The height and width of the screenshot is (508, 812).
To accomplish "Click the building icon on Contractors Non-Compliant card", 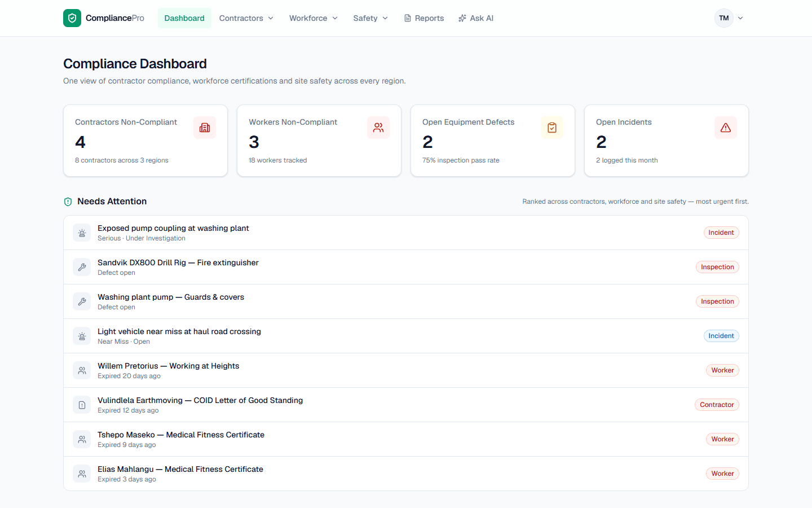I will tap(205, 128).
